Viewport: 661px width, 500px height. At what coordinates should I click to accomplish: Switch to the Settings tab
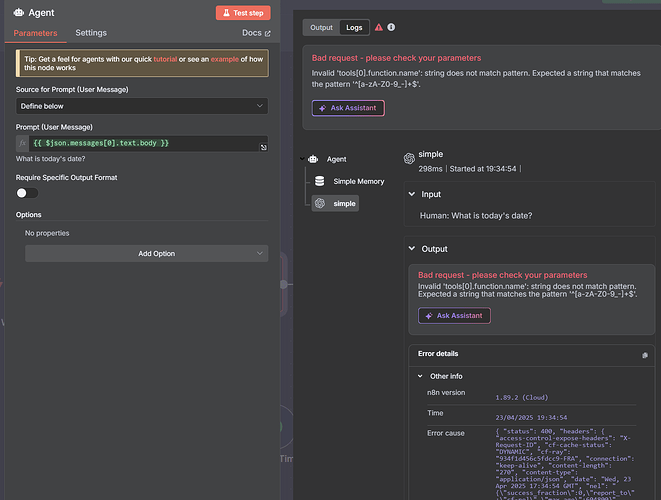[91, 33]
